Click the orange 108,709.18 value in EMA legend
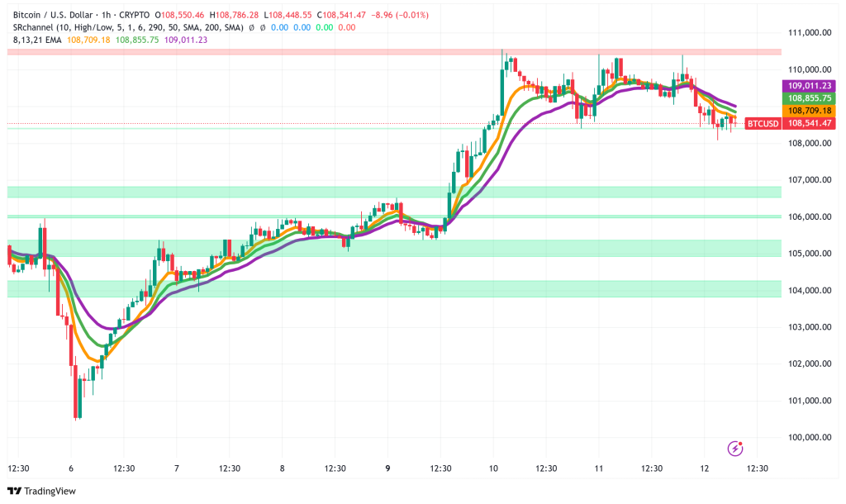846x504 pixels. pyautogui.click(x=88, y=40)
